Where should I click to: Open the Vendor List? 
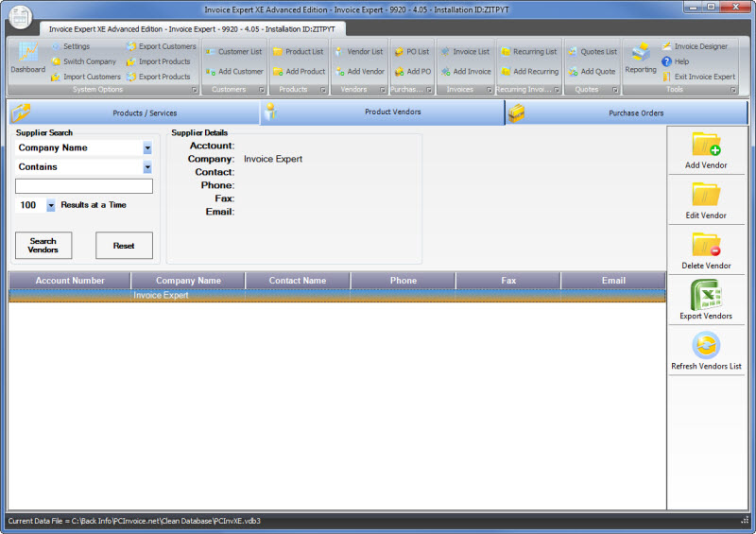point(359,52)
